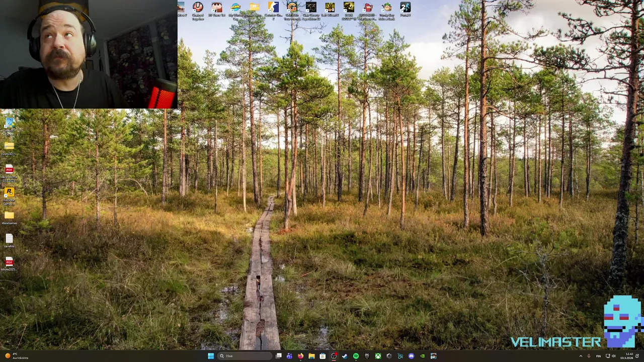The width and height of the screenshot is (644, 362).
Task: Open Task View from the taskbar
Action: 278,356
